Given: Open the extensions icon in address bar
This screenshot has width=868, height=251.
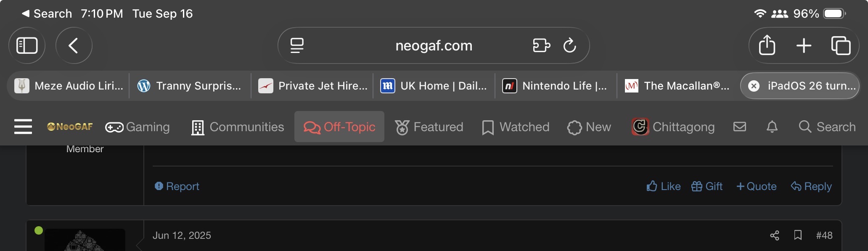Looking at the screenshot, I should pyautogui.click(x=541, y=45).
